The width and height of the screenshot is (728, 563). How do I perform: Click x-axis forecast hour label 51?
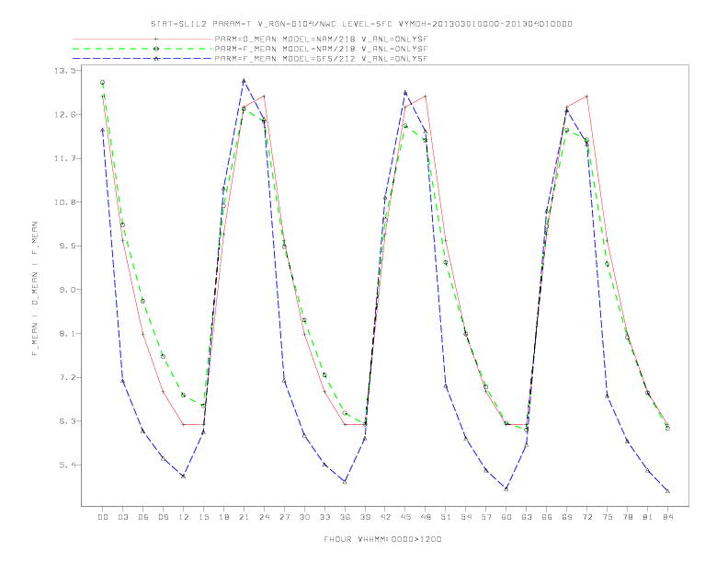click(446, 517)
